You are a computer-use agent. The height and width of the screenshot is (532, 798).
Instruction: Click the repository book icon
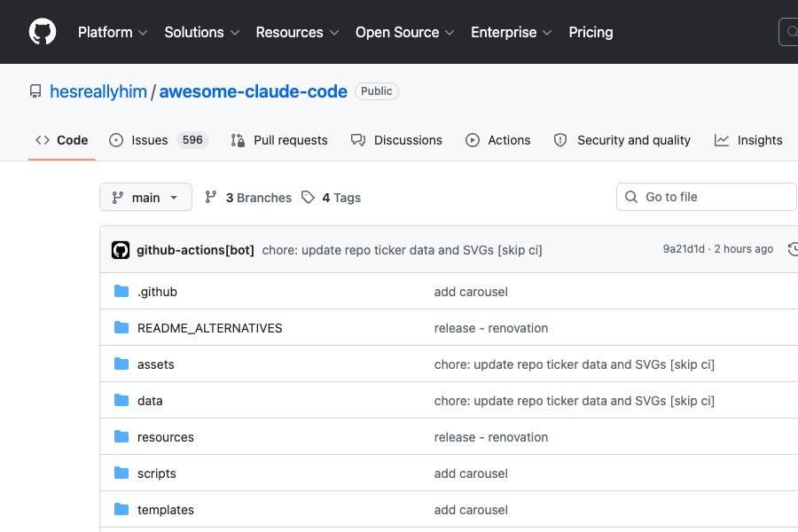pos(35,91)
